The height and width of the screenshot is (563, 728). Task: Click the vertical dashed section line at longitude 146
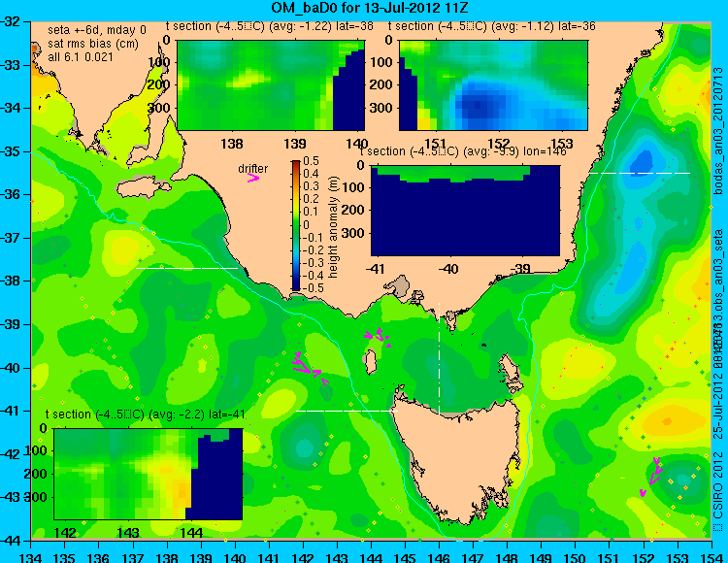[439, 358]
